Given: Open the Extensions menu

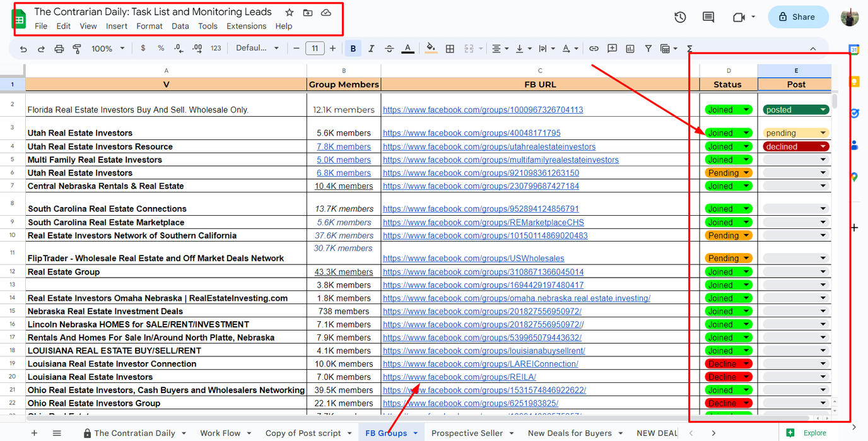Looking at the screenshot, I should (x=247, y=26).
